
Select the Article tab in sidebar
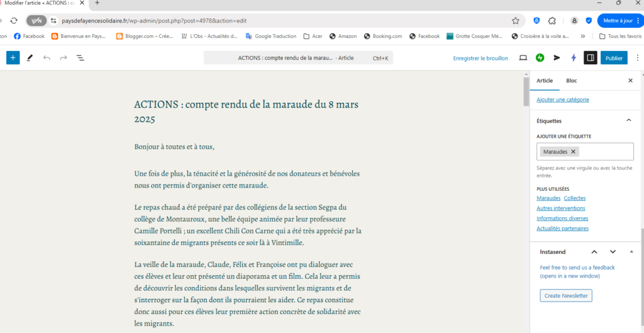tap(545, 81)
